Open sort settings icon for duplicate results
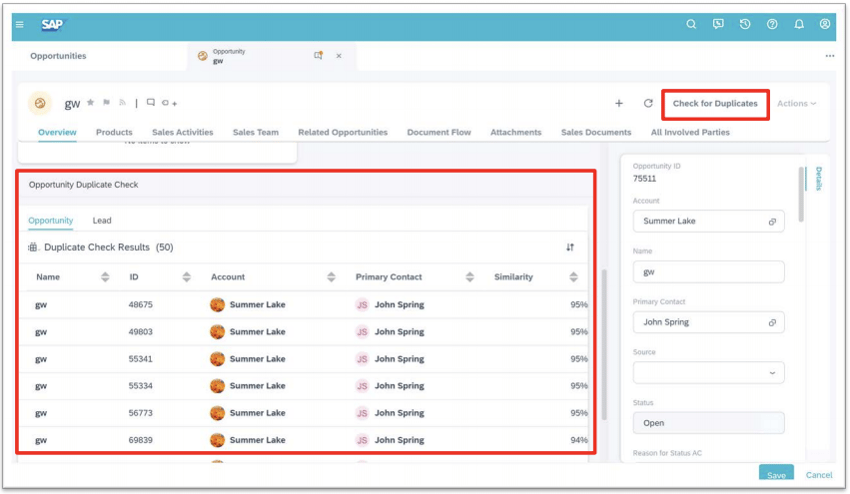 click(x=570, y=247)
